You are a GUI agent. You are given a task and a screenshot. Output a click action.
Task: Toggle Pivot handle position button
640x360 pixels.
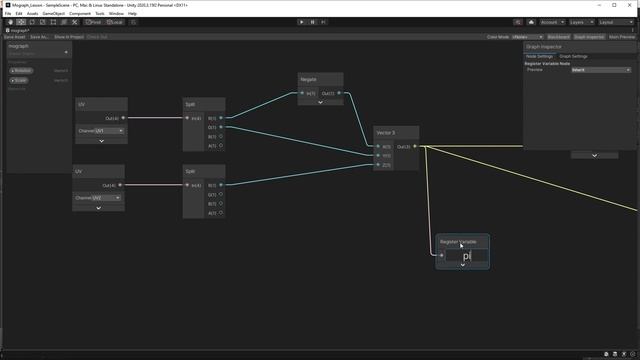click(x=93, y=22)
